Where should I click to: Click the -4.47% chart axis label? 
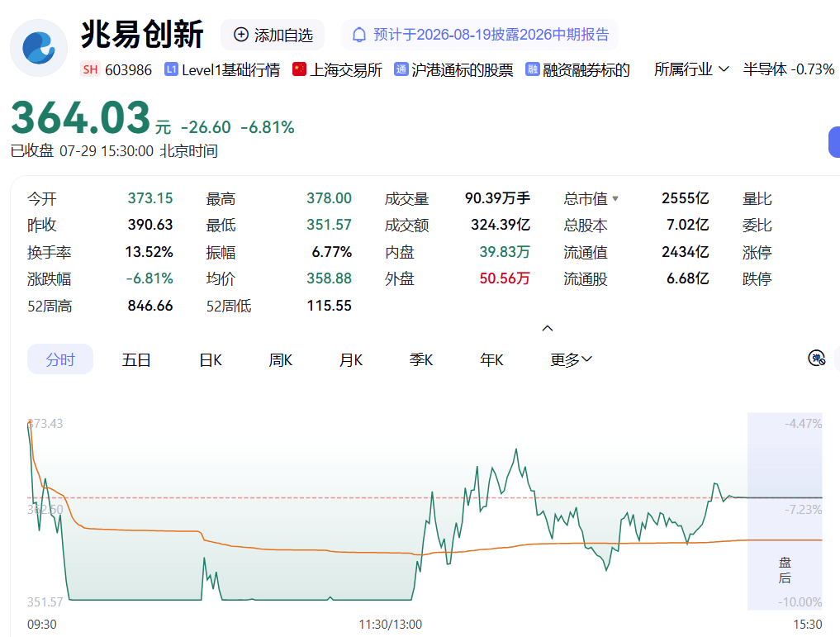point(803,424)
